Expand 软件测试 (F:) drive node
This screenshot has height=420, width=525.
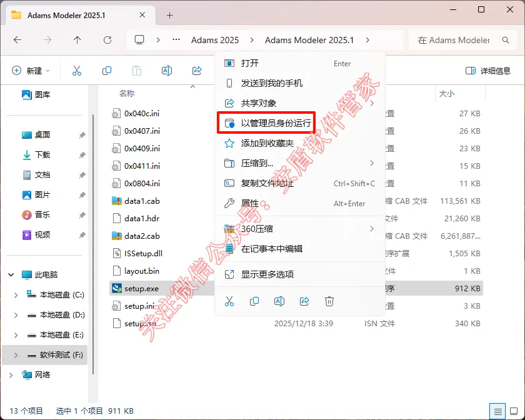[16, 355]
